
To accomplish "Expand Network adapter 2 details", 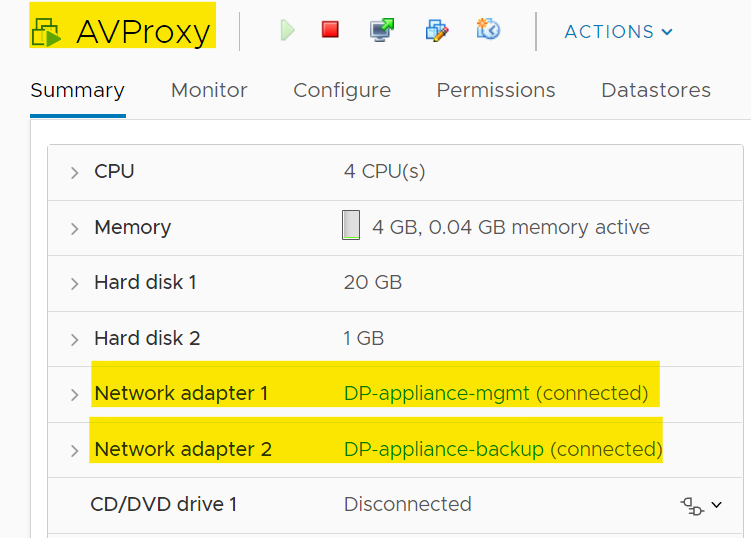I will [75, 451].
